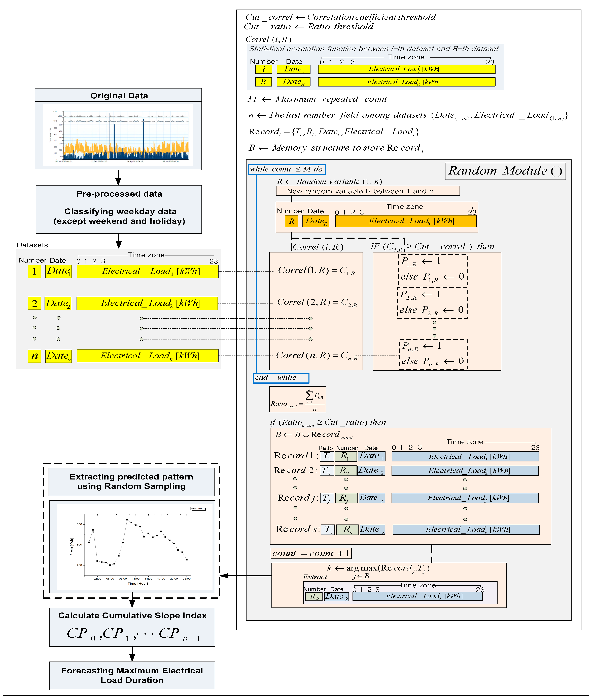Click Forecasting Maximum Electrical Load Duration box
Image resolution: width=593 pixels, height=700 pixels.
tap(132, 675)
